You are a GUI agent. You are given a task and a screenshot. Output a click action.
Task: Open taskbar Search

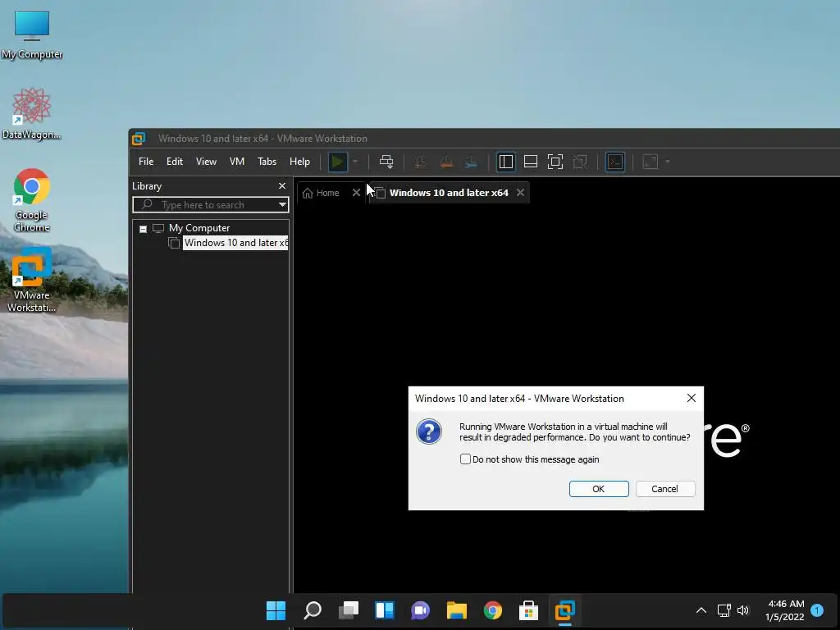pyautogui.click(x=313, y=610)
